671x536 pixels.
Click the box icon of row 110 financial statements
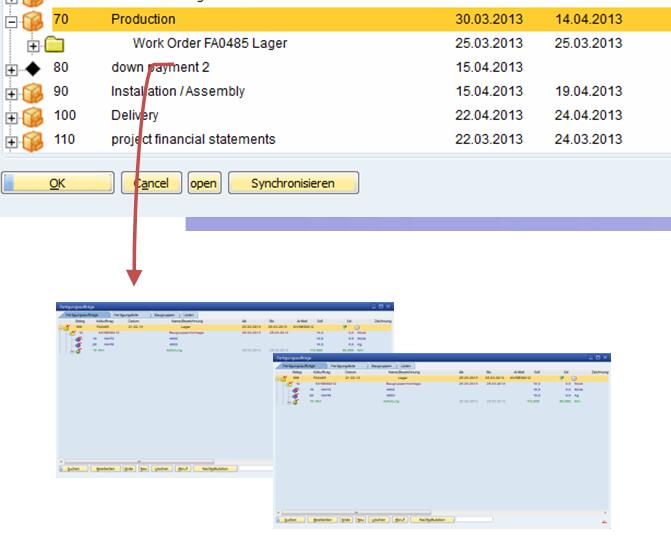click(x=33, y=141)
